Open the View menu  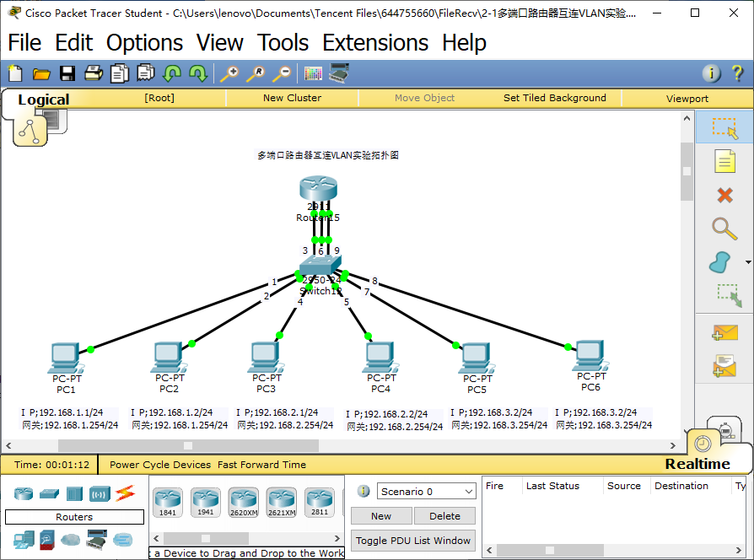click(220, 43)
